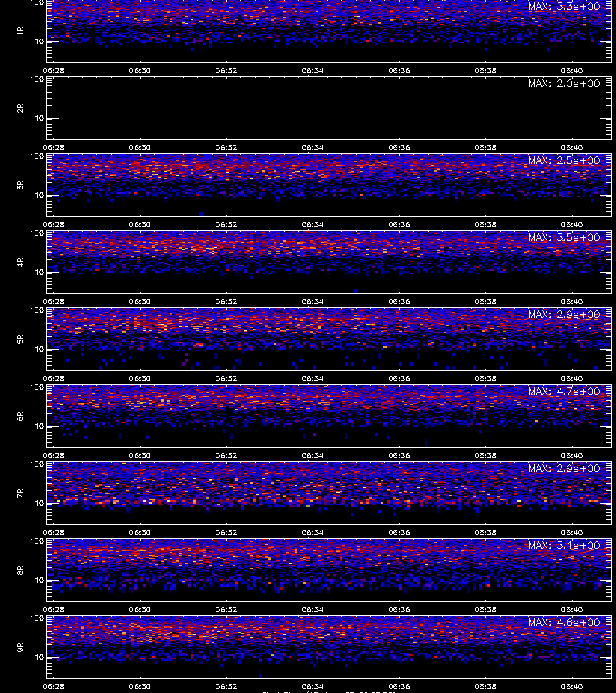This screenshot has height=693, width=616.
Task: Click the 06:40 tick label below 7R panel
Action: tap(572, 532)
